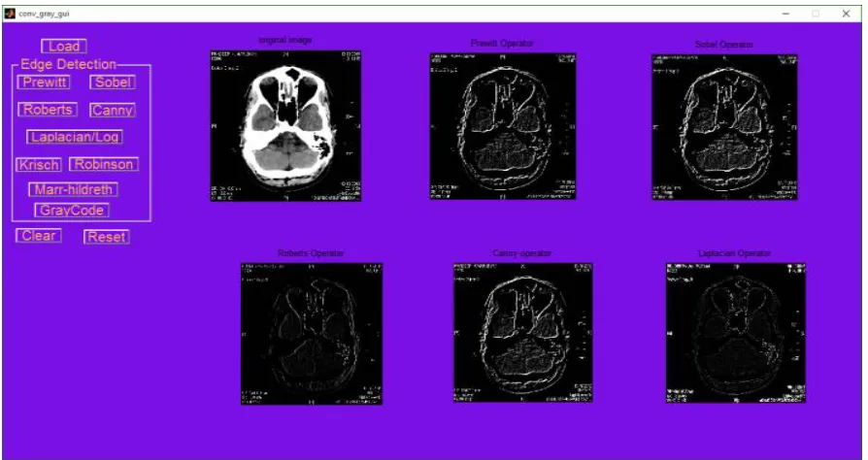This screenshot has width=868, height=460.
Task: Click the 'Sobel Operator' image caption
Action: 724,45
